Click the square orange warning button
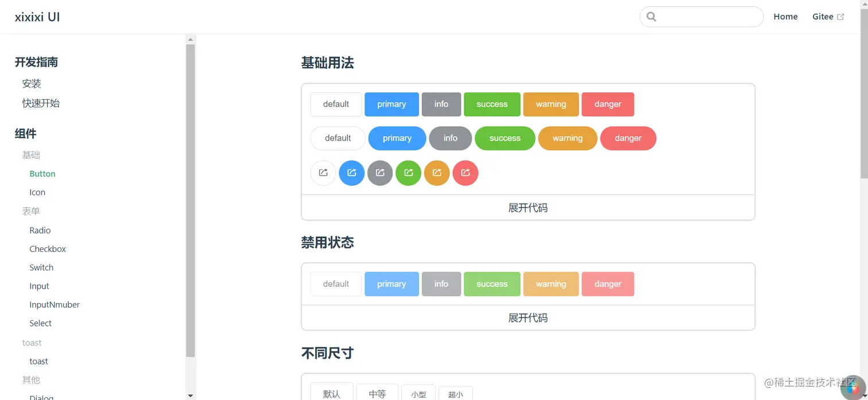The height and width of the screenshot is (400, 868). point(551,104)
